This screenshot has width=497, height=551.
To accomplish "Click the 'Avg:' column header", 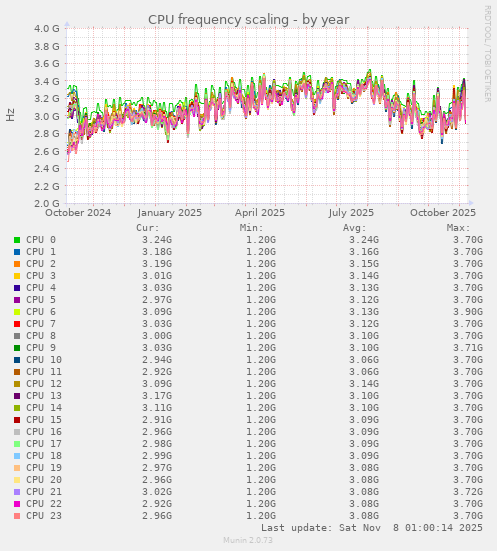I will pos(355,228).
